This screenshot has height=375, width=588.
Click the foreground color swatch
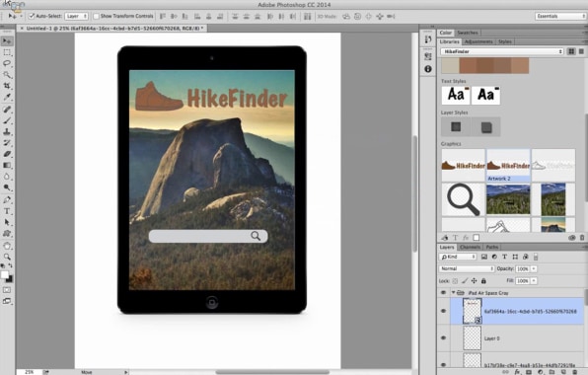point(5,275)
